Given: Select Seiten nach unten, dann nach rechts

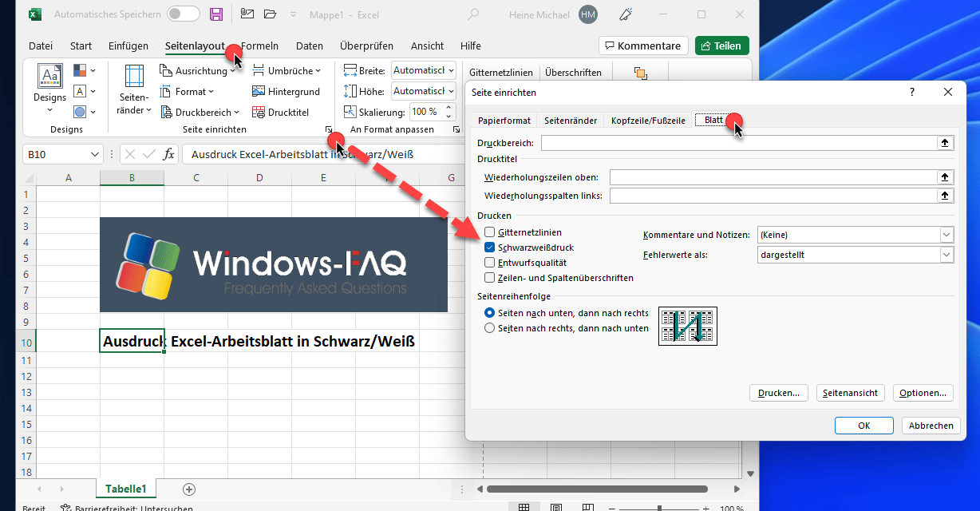Looking at the screenshot, I should point(490,313).
